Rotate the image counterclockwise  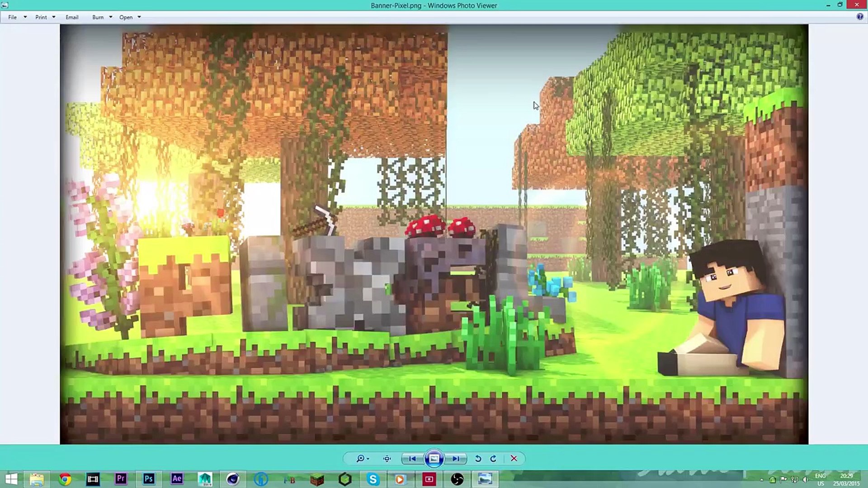click(x=478, y=459)
